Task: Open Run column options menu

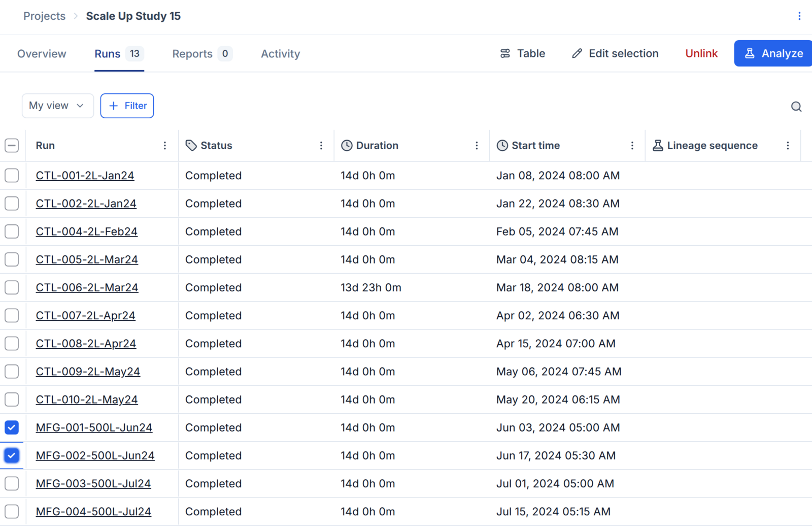Action: click(x=165, y=146)
